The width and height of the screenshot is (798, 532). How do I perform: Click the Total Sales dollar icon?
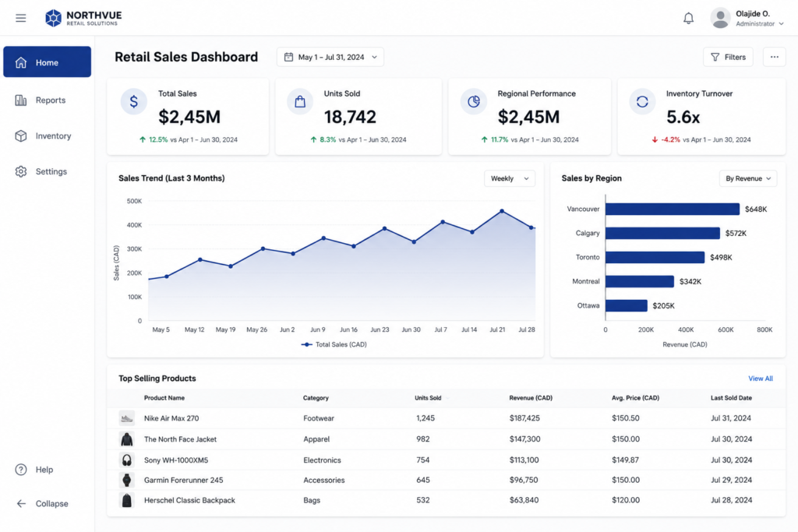pyautogui.click(x=133, y=102)
